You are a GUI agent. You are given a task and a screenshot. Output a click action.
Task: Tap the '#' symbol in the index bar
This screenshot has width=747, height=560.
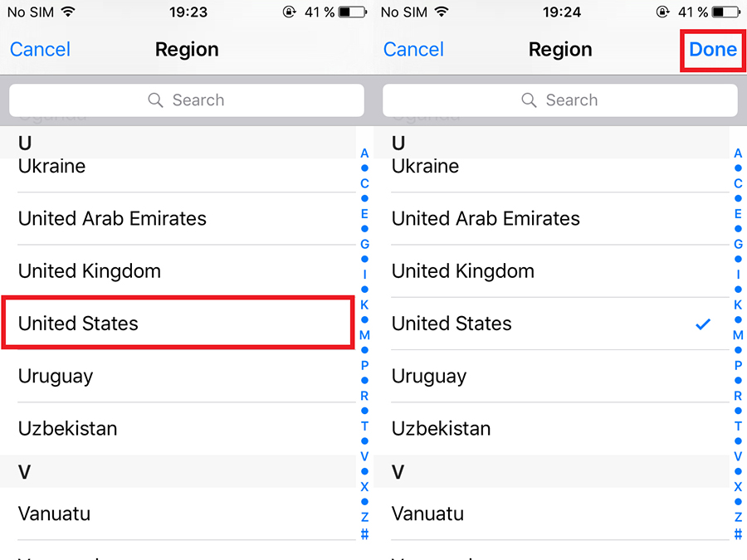[x=364, y=536]
